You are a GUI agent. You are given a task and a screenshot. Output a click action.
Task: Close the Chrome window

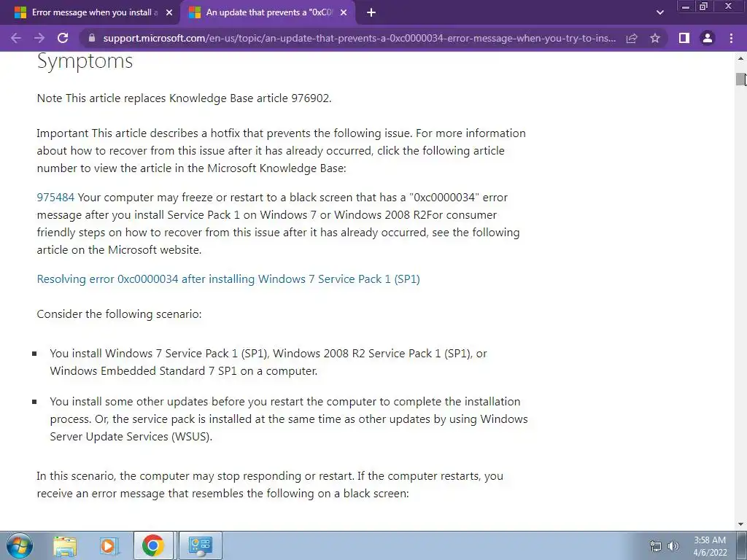point(729,7)
